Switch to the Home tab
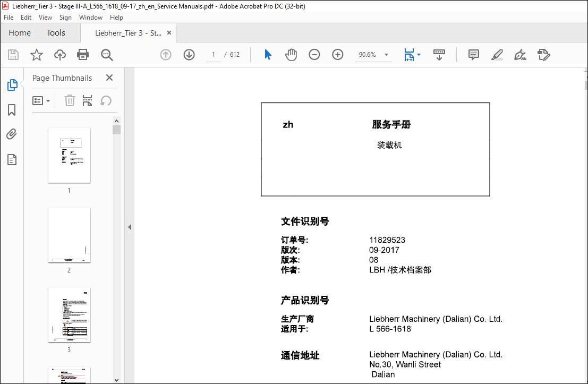This screenshot has height=384, width=588. click(x=20, y=33)
